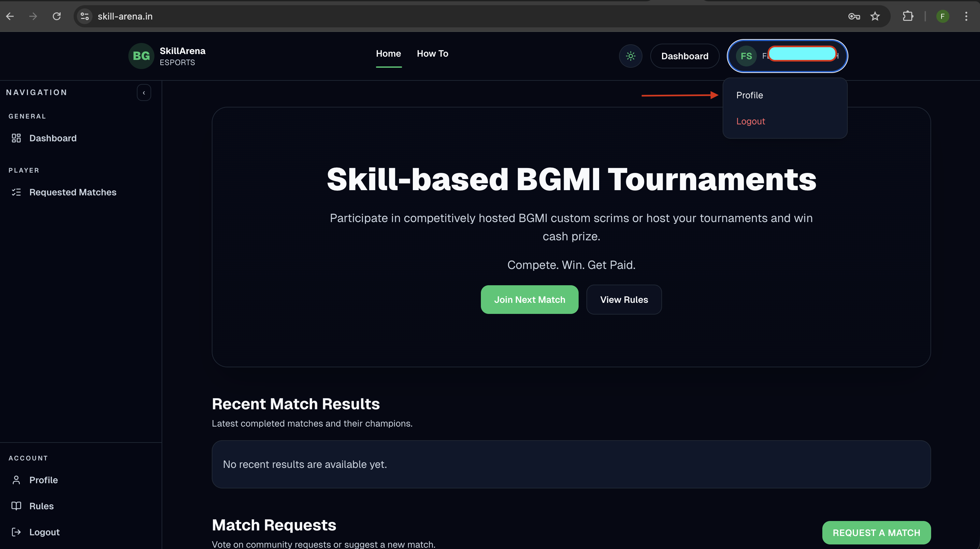Click the Requested Matches list icon
This screenshot has width=980, height=549.
[16, 192]
